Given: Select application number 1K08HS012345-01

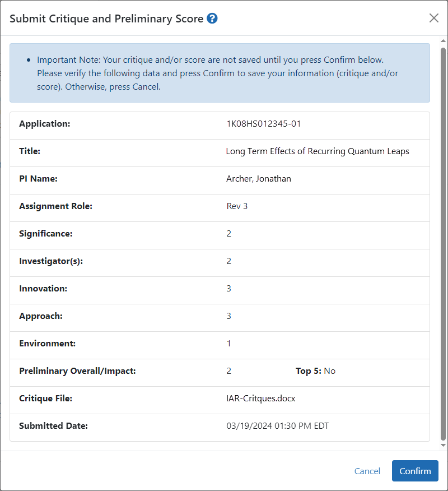Looking at the screenshot, I should (263, 124).
